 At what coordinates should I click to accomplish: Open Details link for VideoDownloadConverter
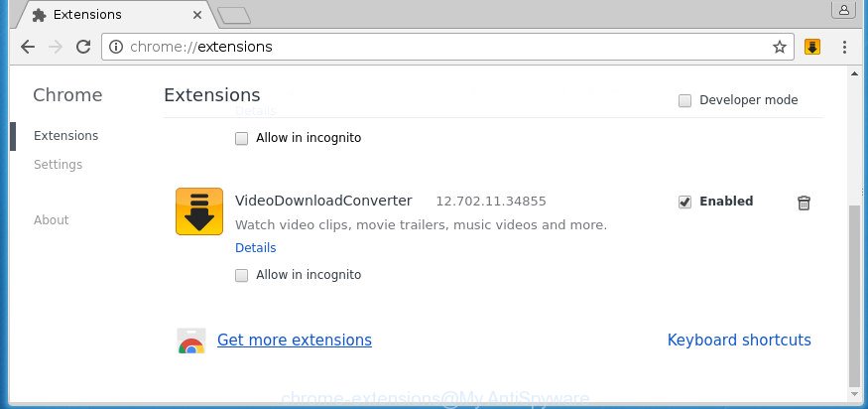point(255,248)
